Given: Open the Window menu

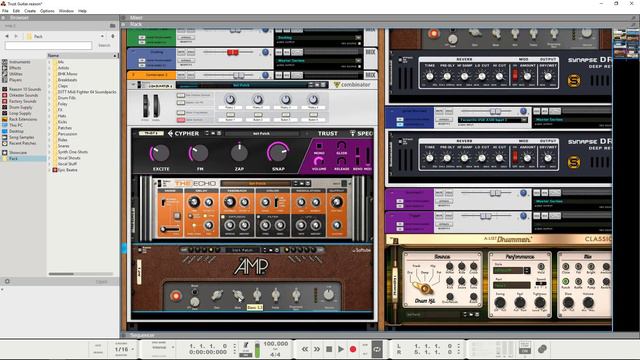Looking at the screenshot, I should click(x=66, y=11).
